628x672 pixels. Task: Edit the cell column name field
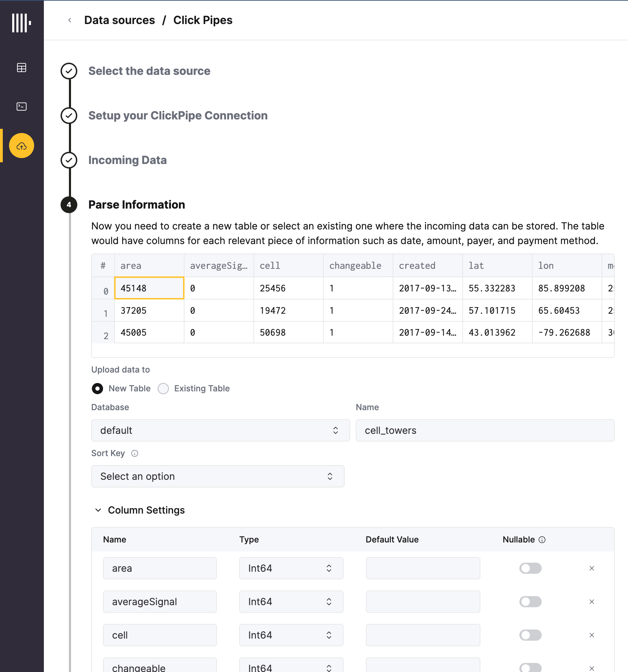pos(160,635)
